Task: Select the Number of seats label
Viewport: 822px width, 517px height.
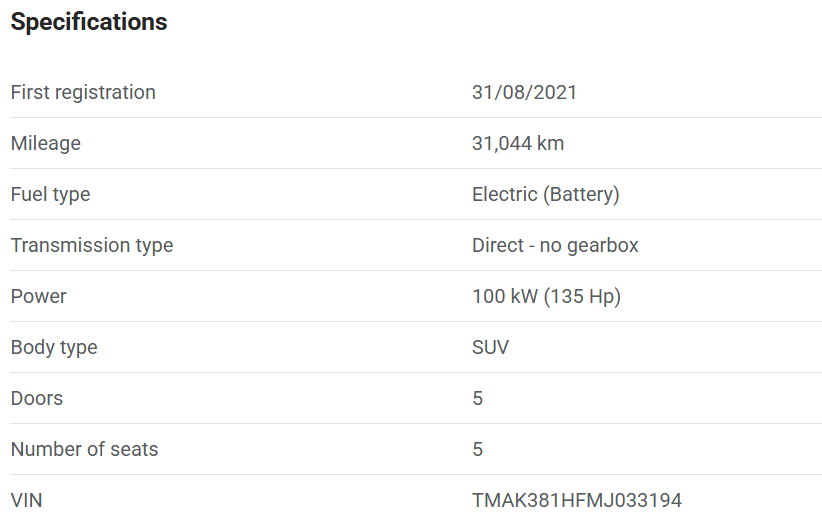Action: pyautogui.click(x=84, y=449)
